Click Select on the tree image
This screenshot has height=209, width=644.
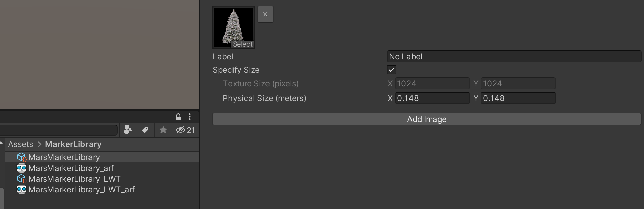click(x=242, y=44)
